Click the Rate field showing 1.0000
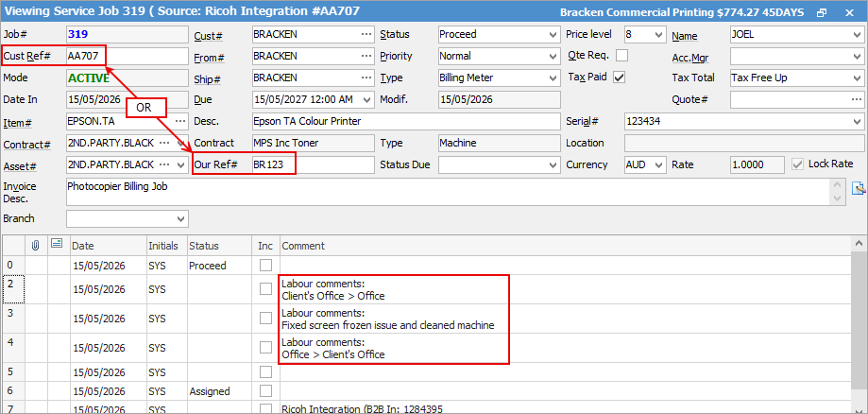The image size is (868, 414). (757, 164)
